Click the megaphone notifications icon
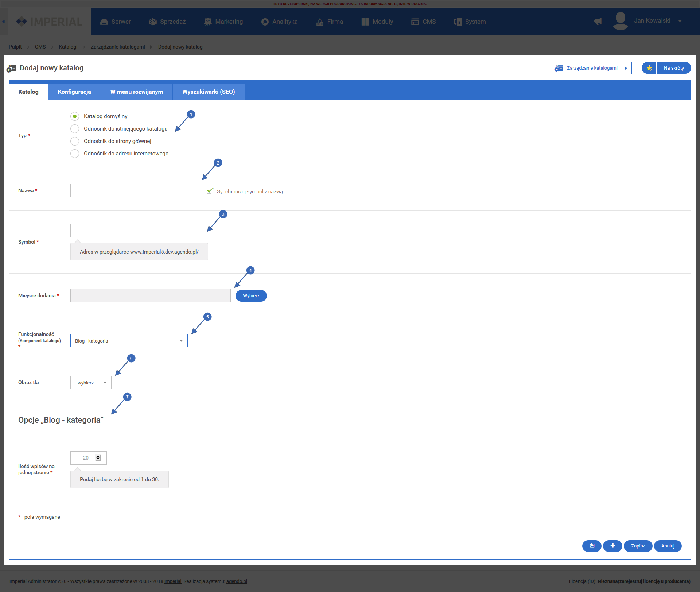The image size is (700, 592). 598,22
